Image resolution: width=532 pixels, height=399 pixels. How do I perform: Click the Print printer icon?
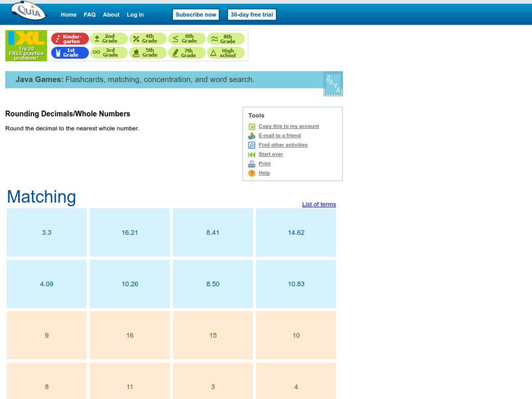click(x=251, y=164)
